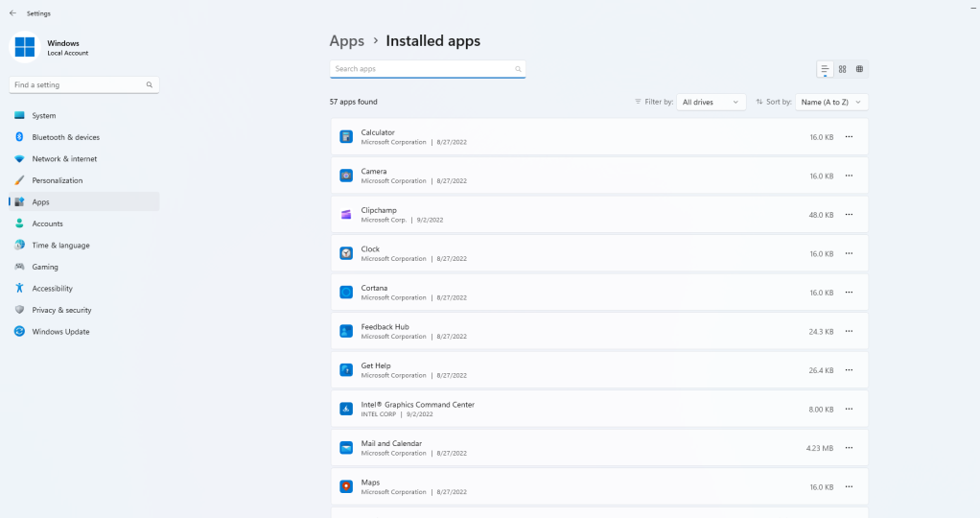Image resolution: width=980 pixels, height=518 pixels.
Task: Switch to list view layout
Action: 825,69
